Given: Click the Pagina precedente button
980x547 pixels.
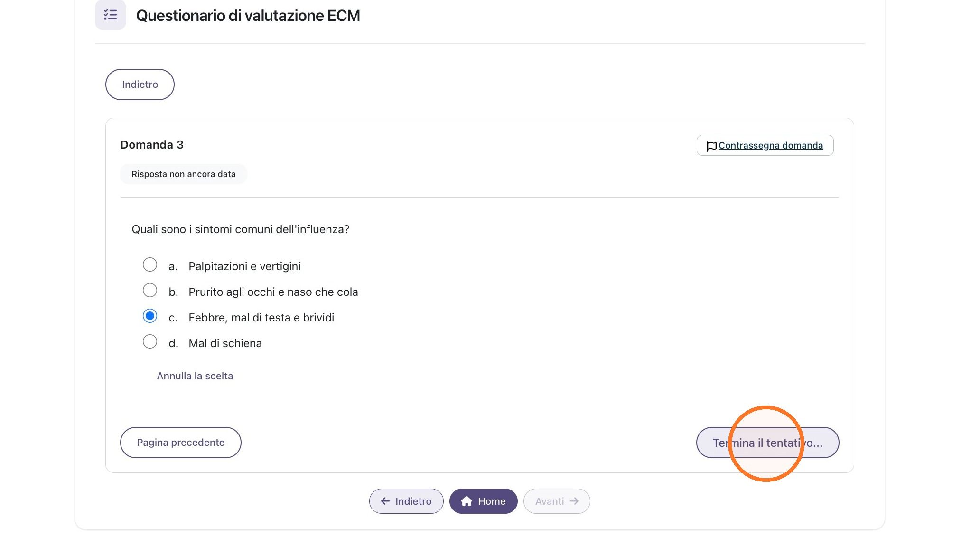Looking at the screenshot, I should [181, 443].
